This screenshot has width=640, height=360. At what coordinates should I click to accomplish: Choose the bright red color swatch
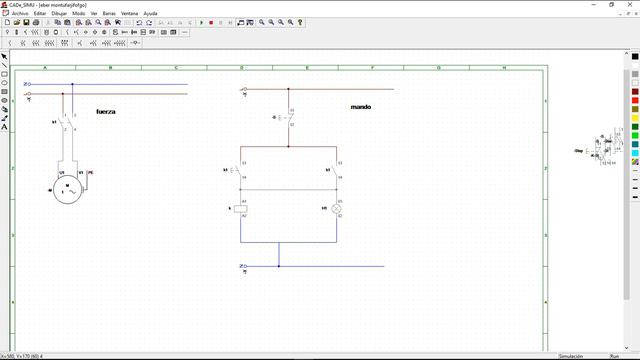[x=635, y=100]
